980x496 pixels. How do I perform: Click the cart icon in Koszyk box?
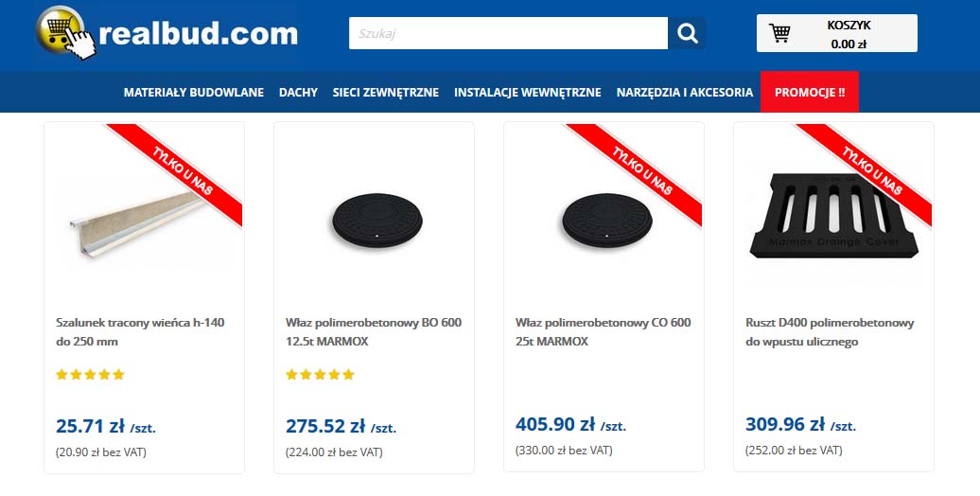tap(780, 34)
